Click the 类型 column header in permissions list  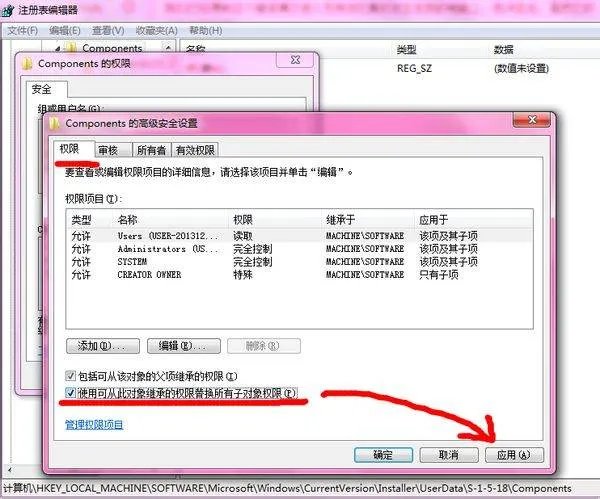click(x=90, y=220)
